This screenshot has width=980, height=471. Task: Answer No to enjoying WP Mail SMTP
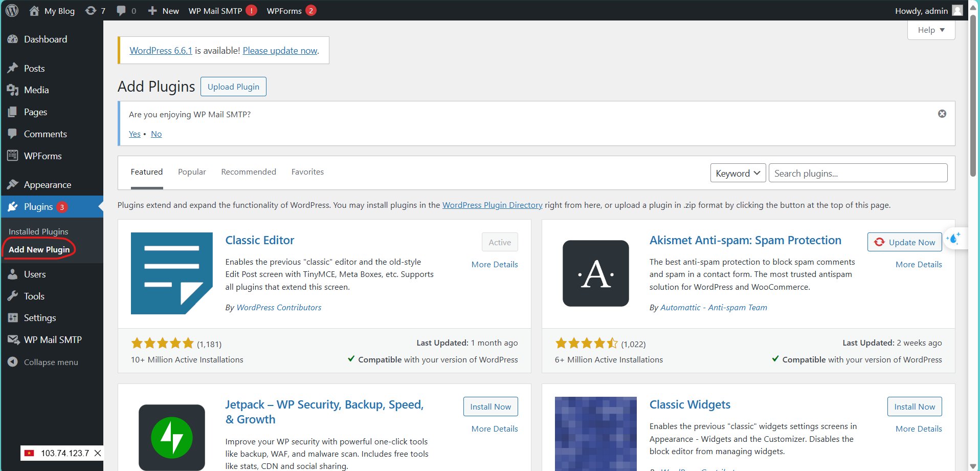click(x=156, y=134)
